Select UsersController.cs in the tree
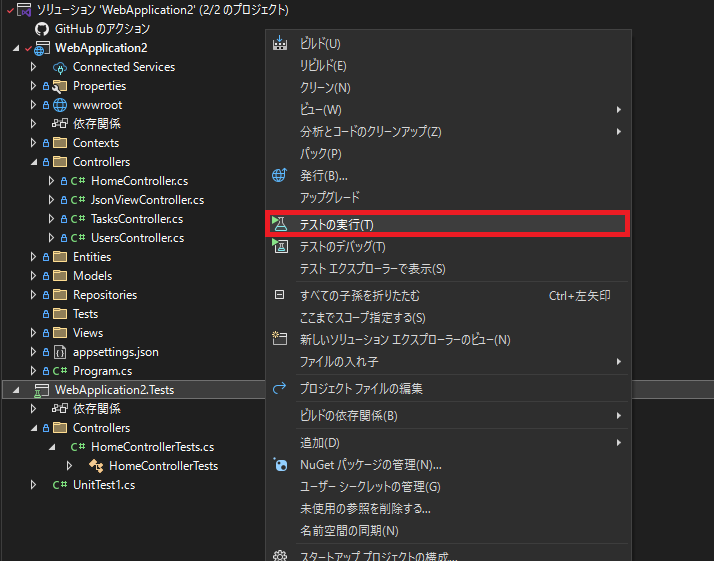This screenshot has width=714, height=561. pos(138,238)
